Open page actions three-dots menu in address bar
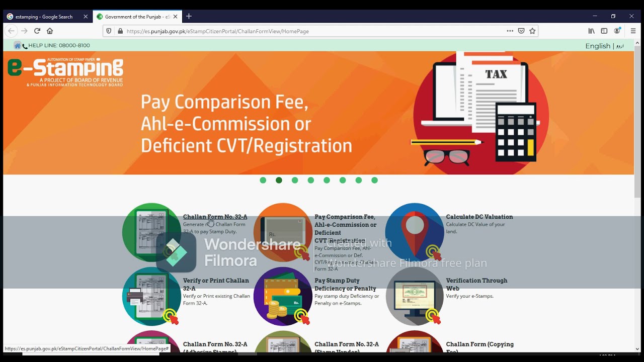The height and width of the screenshot is (362, 644). 510,31
